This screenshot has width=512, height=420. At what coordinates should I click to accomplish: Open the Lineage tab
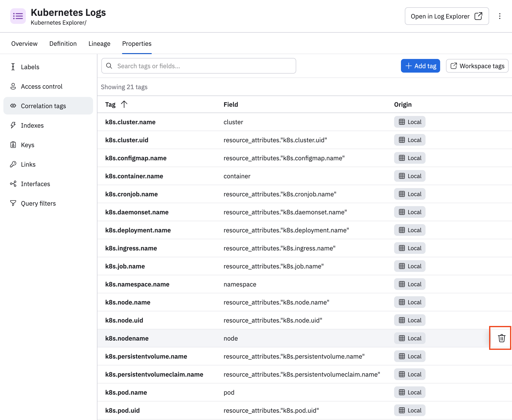99,44
